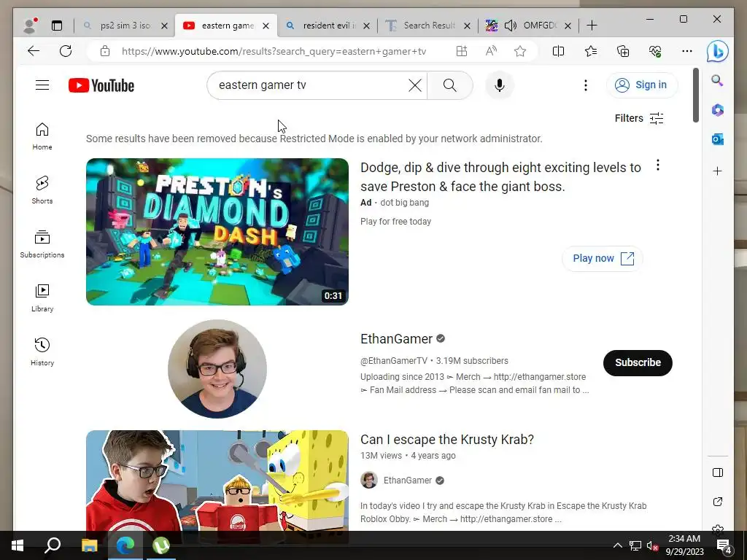Open the Dodge, dip & dive ad title

[500, 176]
